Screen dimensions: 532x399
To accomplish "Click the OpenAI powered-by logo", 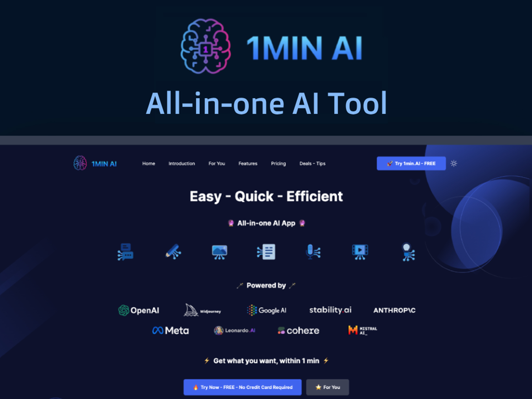I will coord(139,310).
